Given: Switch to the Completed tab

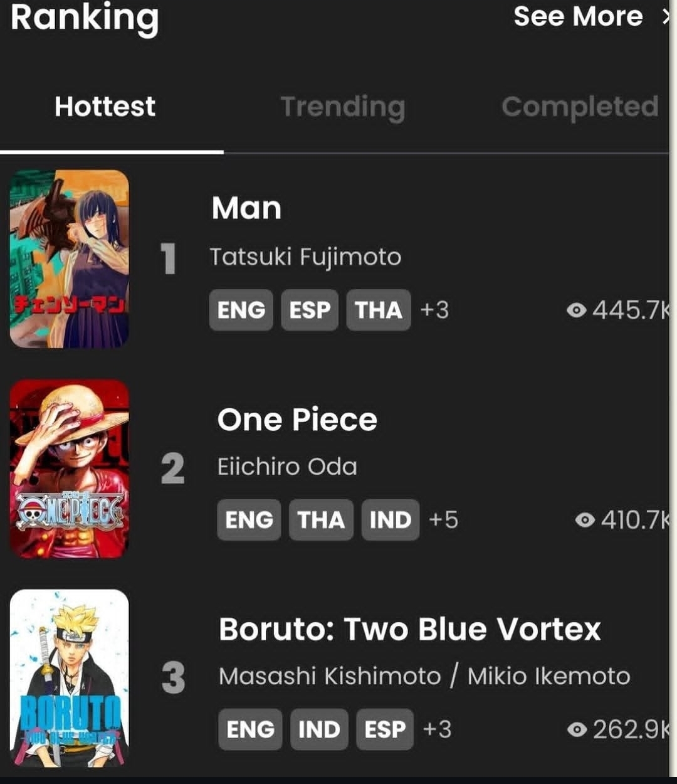Looking at the screenshot, I should 579,107.
